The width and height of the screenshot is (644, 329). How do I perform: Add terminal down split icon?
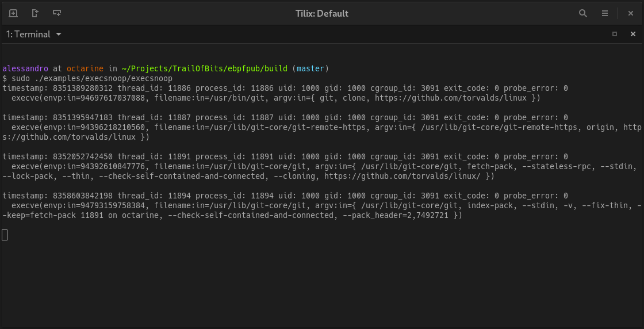(57, 13)
